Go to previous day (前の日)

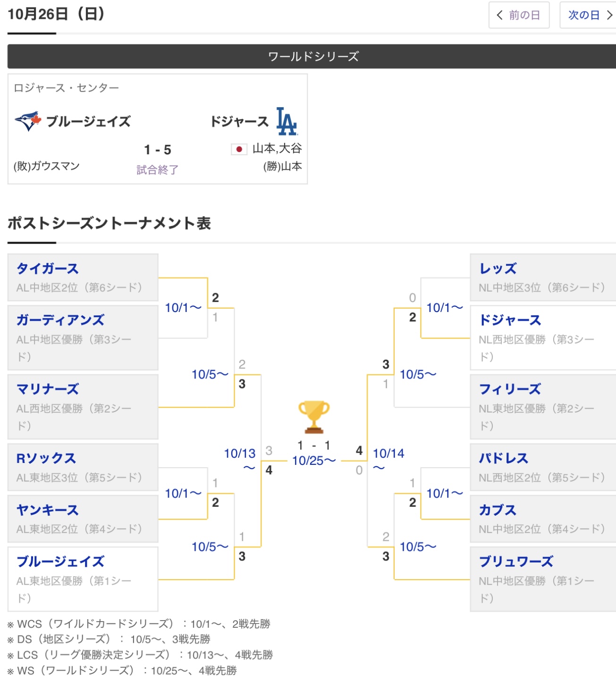pyautogui.click(x=519, y=15)
